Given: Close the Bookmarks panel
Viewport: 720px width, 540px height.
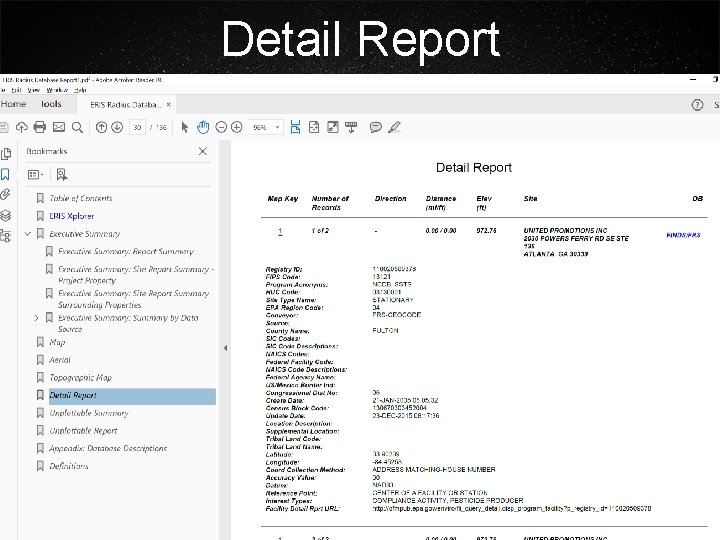Looking at the screenshot, I should (x=203, y=151).
